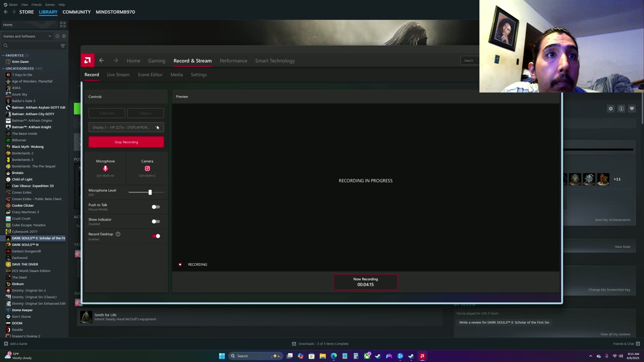
Task: Open Xbox app from the taskbar
Action: pos(367,356)
